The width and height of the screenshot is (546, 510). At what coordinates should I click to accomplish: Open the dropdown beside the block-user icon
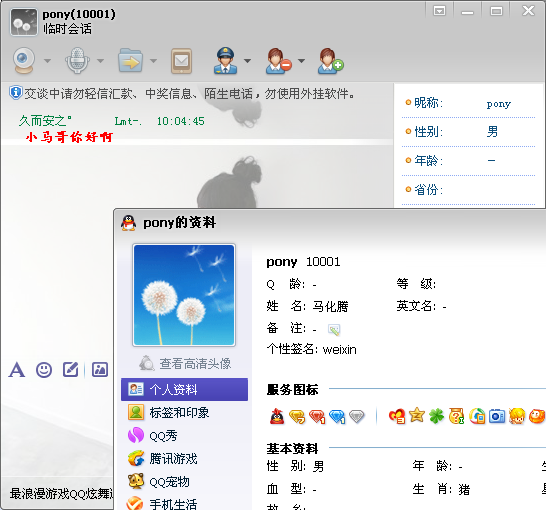coord(301,61)
